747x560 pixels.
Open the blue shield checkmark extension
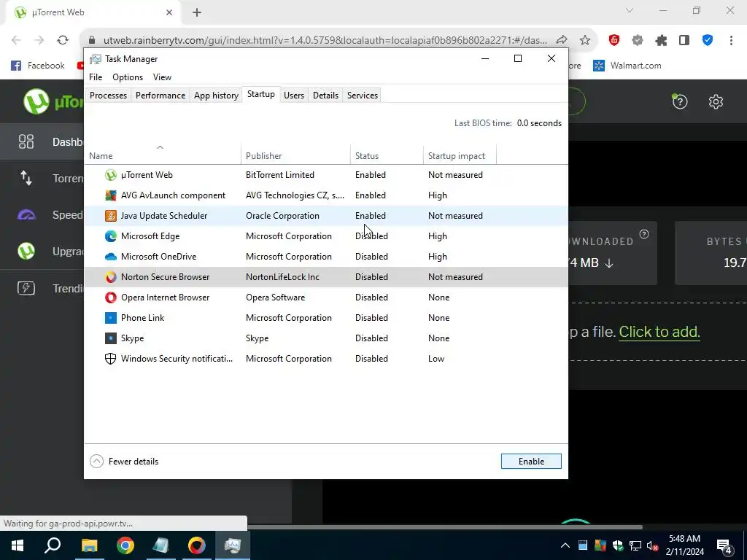[x=708, y=41]
